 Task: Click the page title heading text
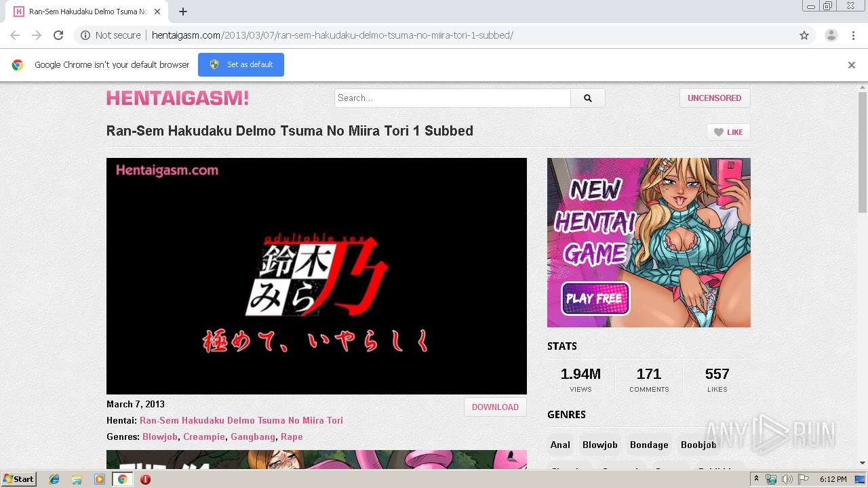coord(290,131)
